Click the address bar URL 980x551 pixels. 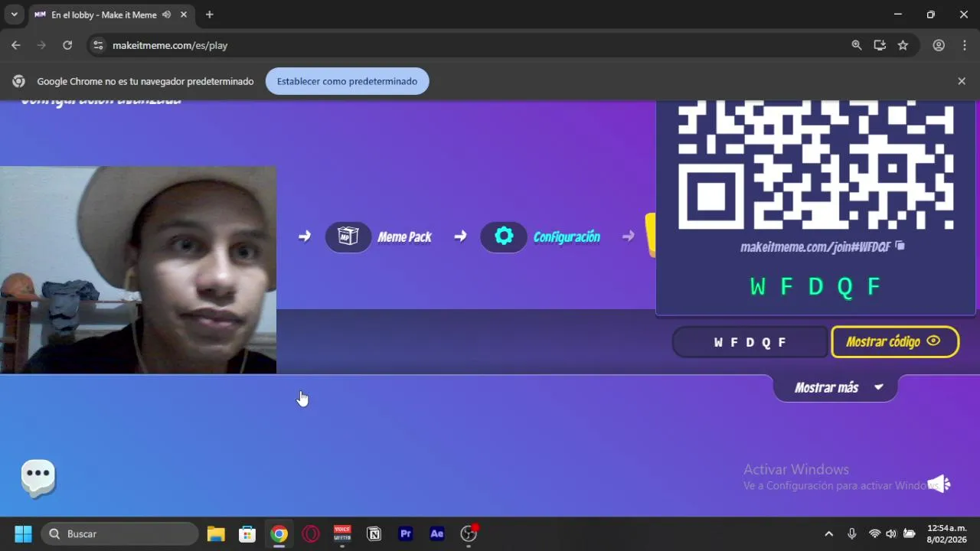pyautogui.click(x=170, y=45)
